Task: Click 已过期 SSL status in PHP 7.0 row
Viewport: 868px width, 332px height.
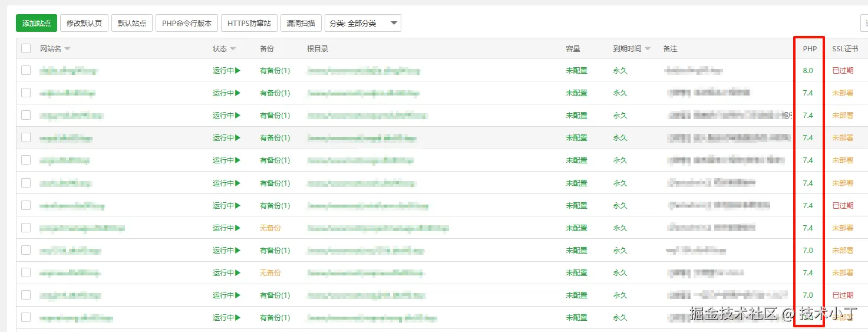Action: click(x=843, y=295)
